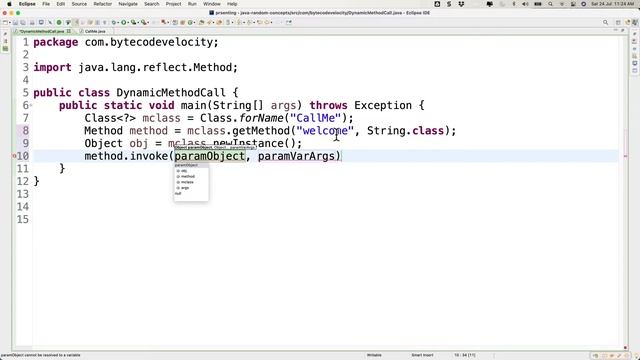Open the Navigate menu
The image size is (640, 360).
coord(128,4)
